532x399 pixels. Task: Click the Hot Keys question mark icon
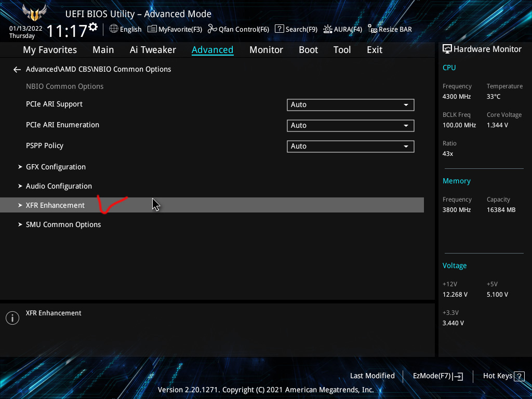point(519,376)
